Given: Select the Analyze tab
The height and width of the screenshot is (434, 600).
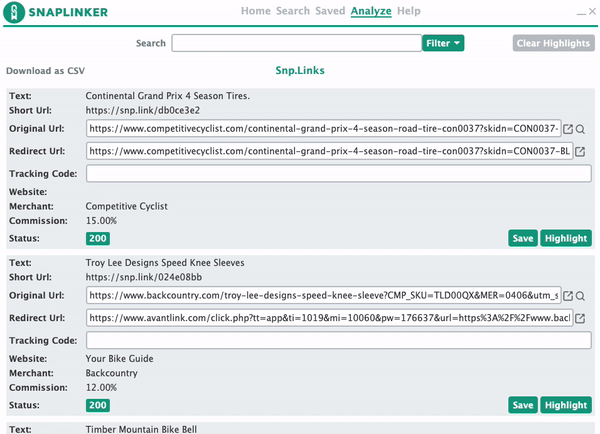Looking at the screenshot, I should (x=371, y=11).
